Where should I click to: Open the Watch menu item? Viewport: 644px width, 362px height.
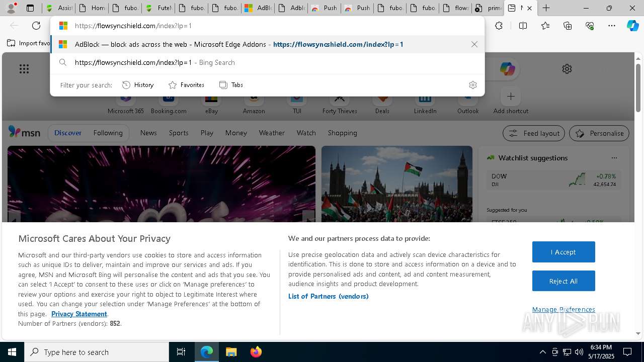(306, 133)
